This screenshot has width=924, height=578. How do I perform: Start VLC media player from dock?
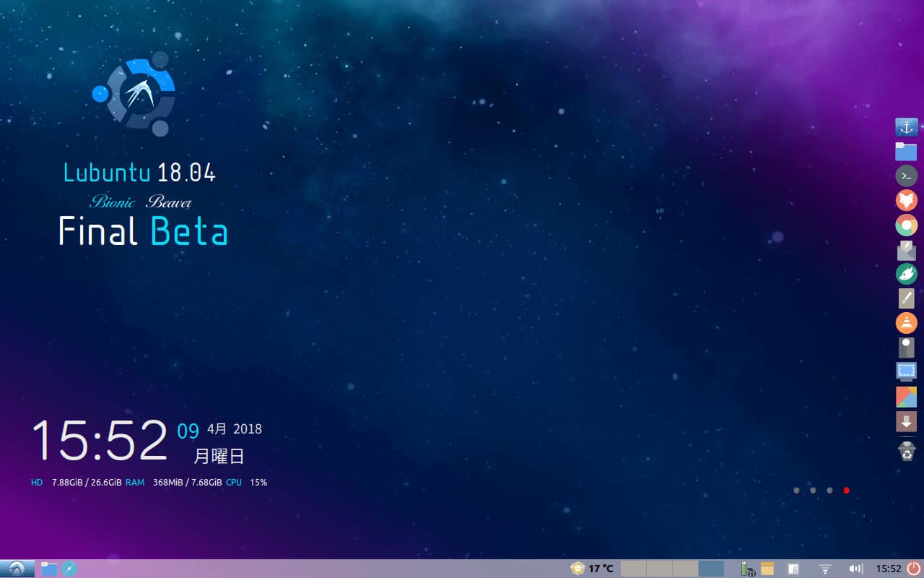tap(906, 322)
